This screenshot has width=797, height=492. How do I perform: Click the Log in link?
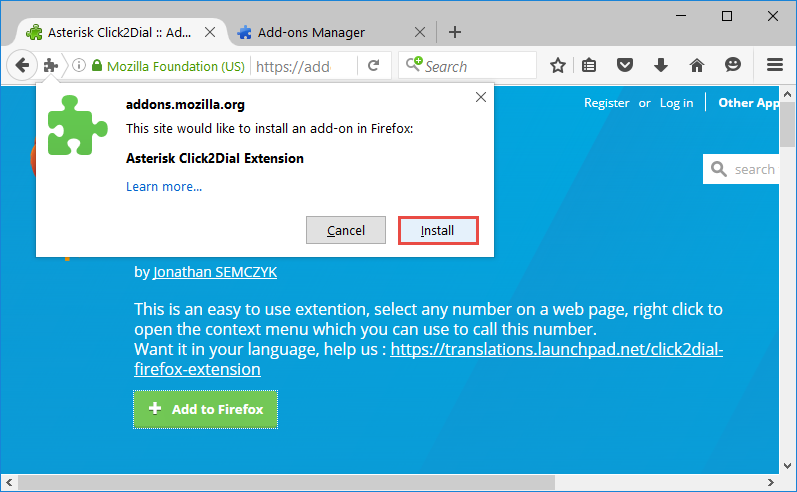(677, 103)
